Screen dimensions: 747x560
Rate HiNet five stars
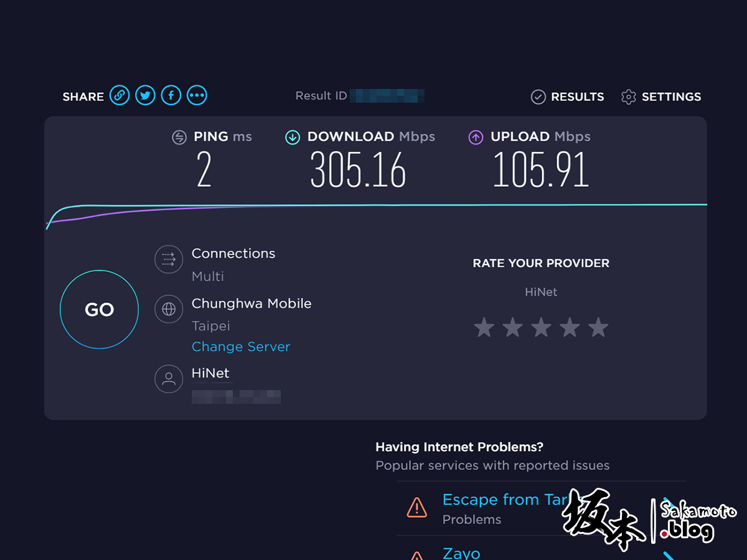[598, 327]
